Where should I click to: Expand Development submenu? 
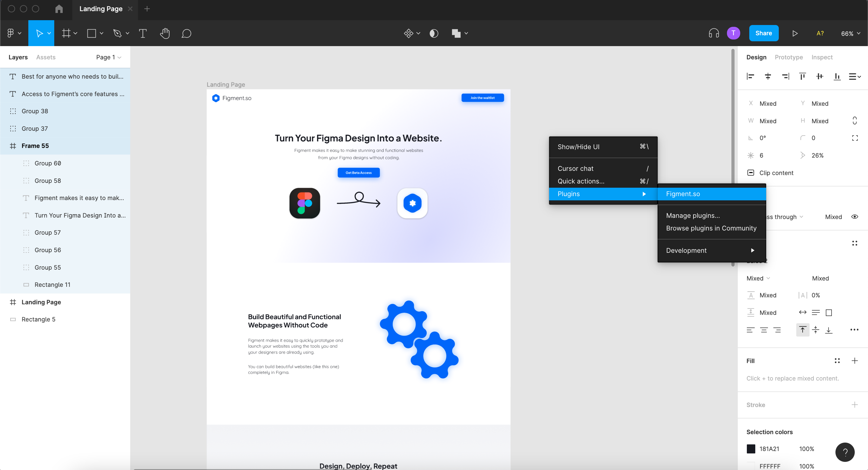coord(712,250)
